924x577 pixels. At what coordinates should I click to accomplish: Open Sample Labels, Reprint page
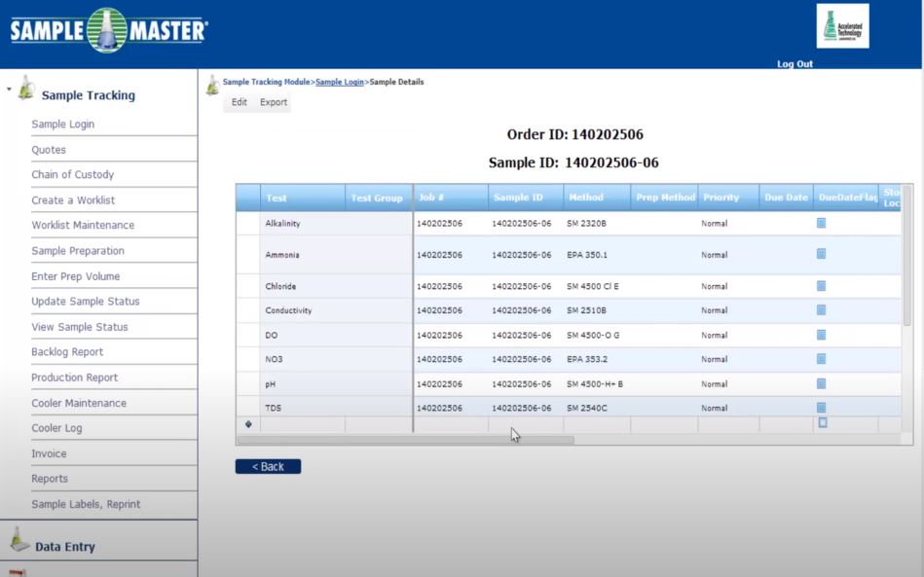click(x=86, y=504)
